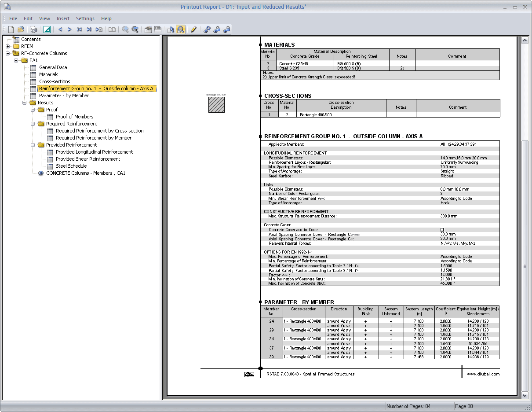This screenshot has width=532, height=412.
Task: Open a report with the folder icon
Action: (x=21, y=29)
